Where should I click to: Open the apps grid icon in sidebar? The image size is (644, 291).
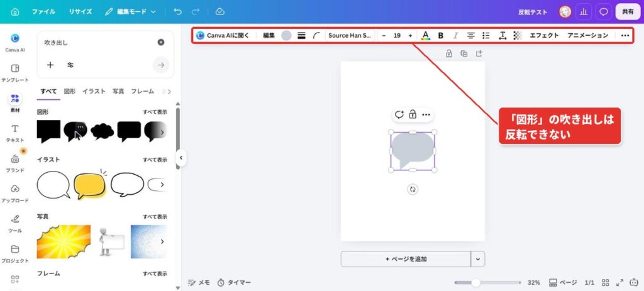[x=15, y=280]
